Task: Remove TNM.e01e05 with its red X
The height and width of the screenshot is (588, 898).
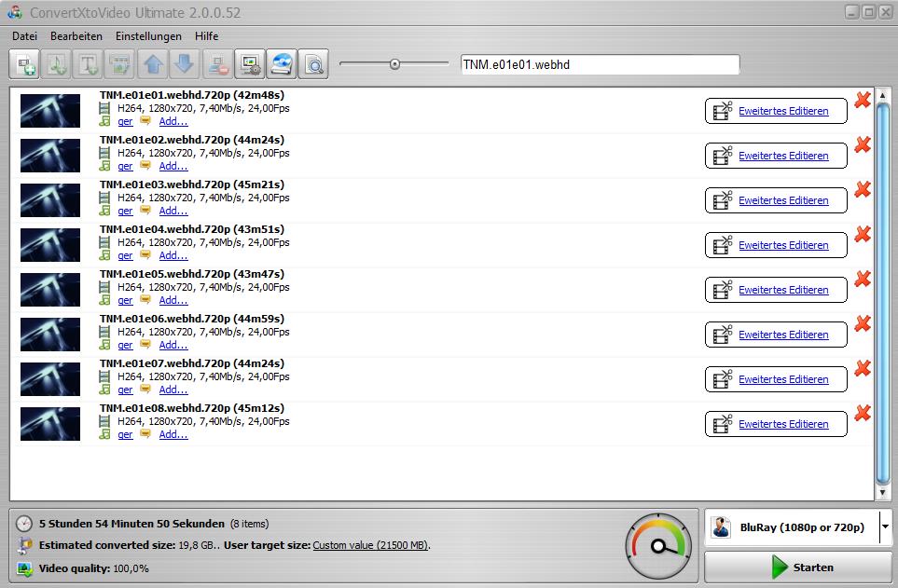Action: click(x=863, y=279)
